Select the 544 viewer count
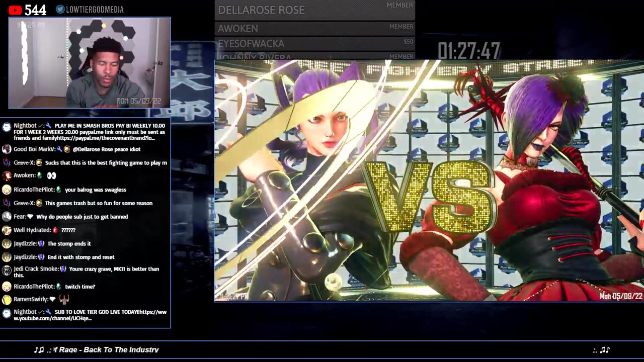The width and height of the screenshot is (644, 362). pos(35,10)
